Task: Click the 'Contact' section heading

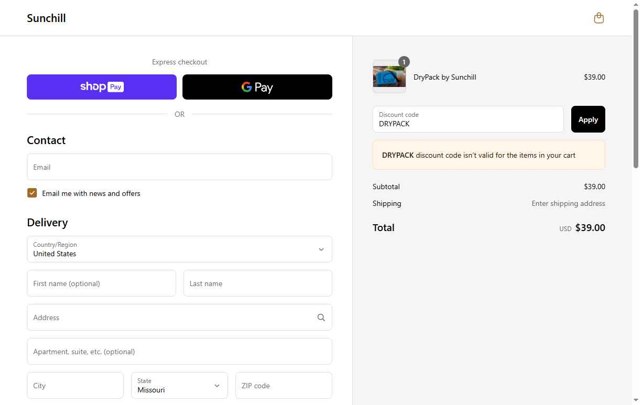Action: click(x=46, y=140)
